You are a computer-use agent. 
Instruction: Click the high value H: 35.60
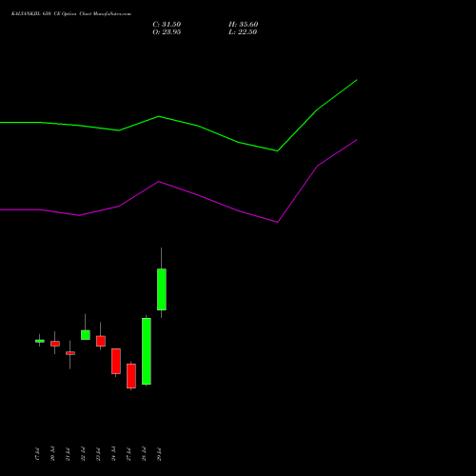click(244, 25)
